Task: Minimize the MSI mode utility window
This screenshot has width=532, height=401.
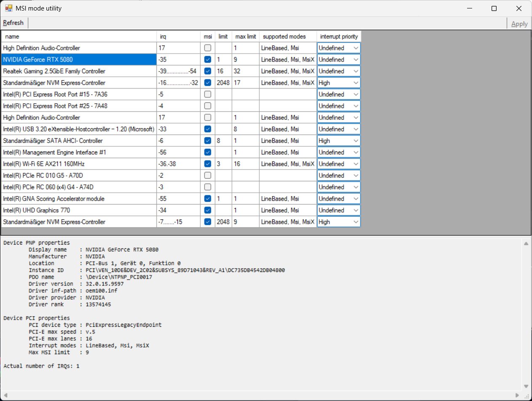Action: point(470,8)
